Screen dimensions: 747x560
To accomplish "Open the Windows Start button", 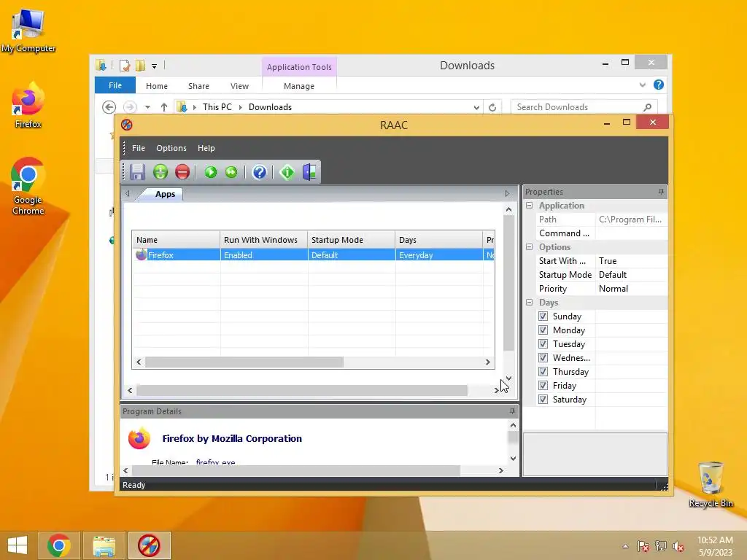I will (x=18, y=545).
